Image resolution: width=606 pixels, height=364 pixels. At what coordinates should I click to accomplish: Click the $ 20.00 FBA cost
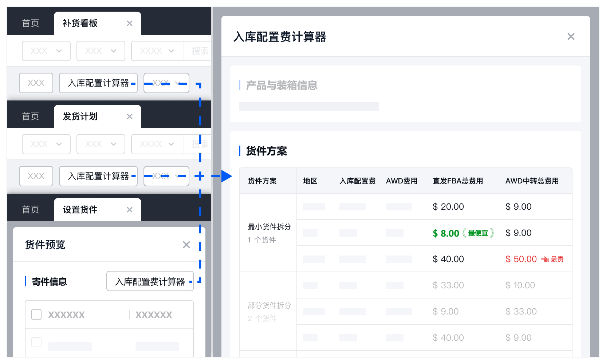pyautogui.click(x=448, y=207)
